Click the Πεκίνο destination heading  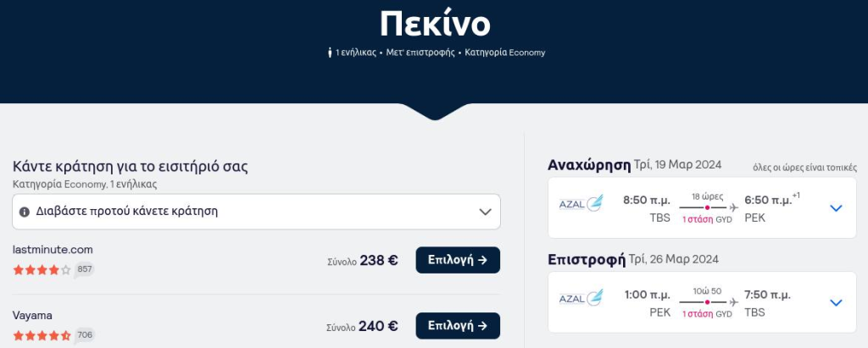point(435,24)
